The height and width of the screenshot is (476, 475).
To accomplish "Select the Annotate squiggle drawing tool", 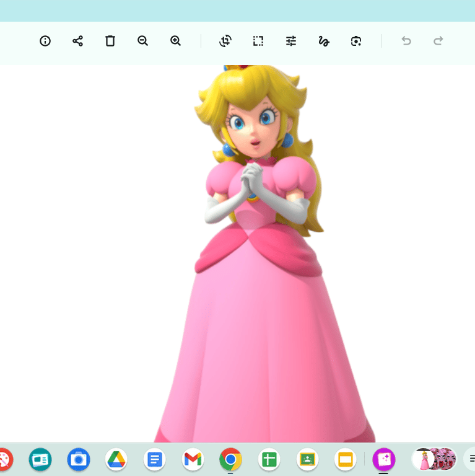I will click(x=324, y=41).
